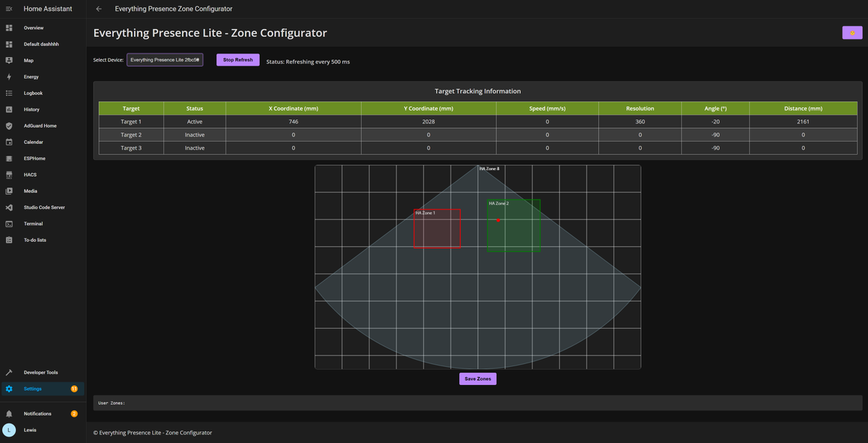
Task: Click the Target 2 row label
Action: (x=131, y=135)
